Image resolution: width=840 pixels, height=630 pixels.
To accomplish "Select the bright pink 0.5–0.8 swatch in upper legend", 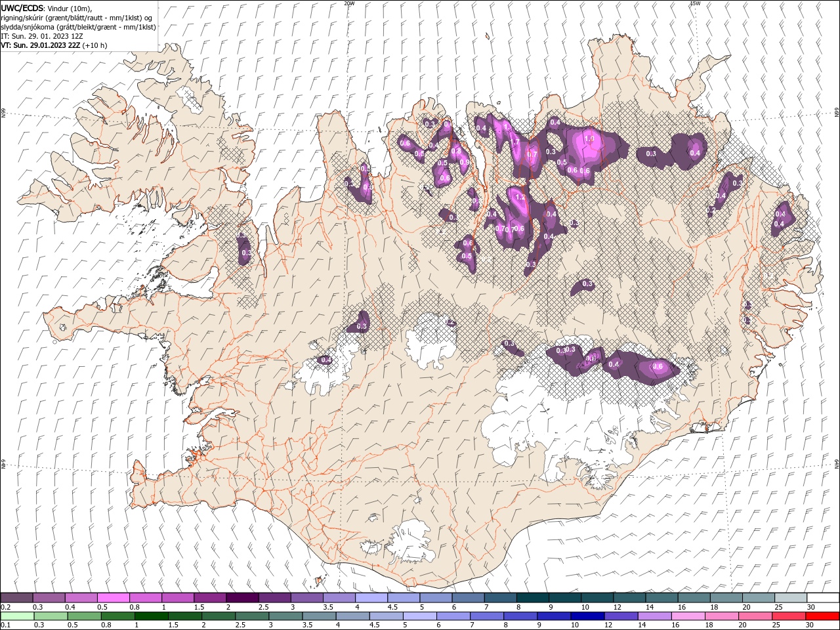I will tap(114, 598).
